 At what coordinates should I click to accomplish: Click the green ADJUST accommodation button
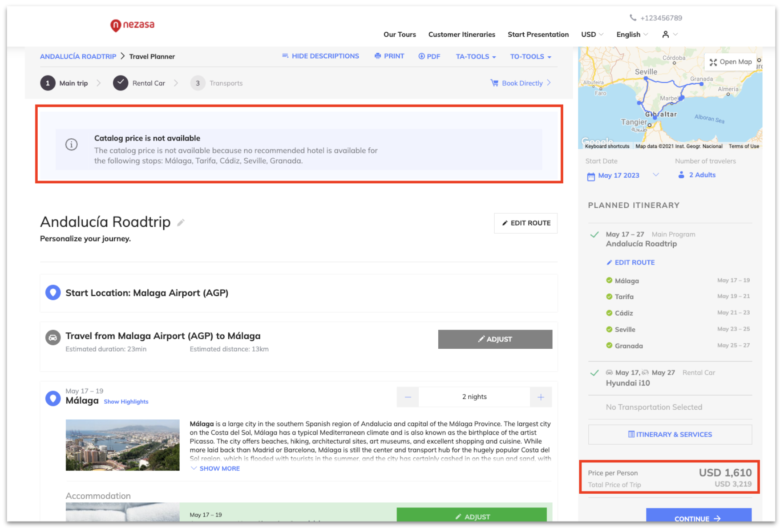[471, 515]
